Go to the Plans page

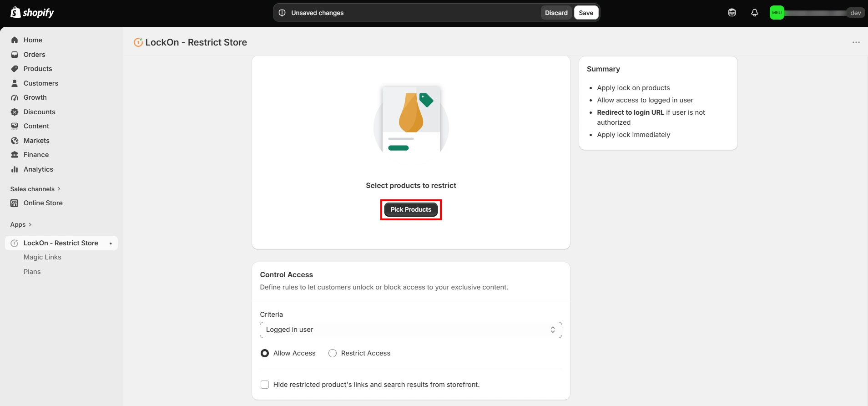pos(32,272)
